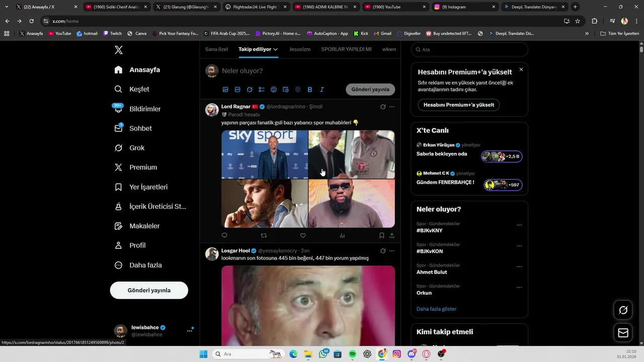The image size is (644, 362).
Task: Open Keşfet explore page
Action: (x=132, y=89)
